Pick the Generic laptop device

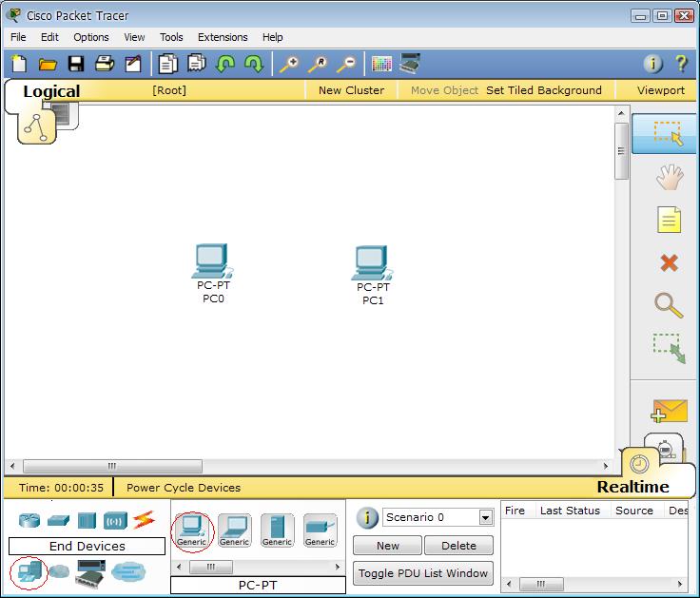[234, 530]
